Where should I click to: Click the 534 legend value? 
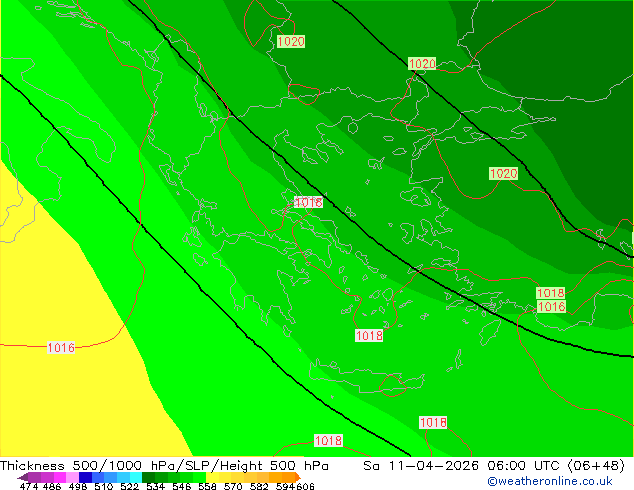155,486
